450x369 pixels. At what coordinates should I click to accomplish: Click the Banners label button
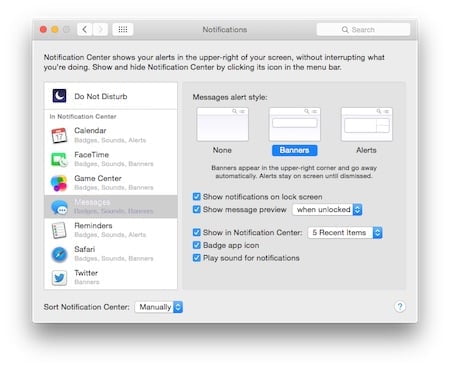294,150
